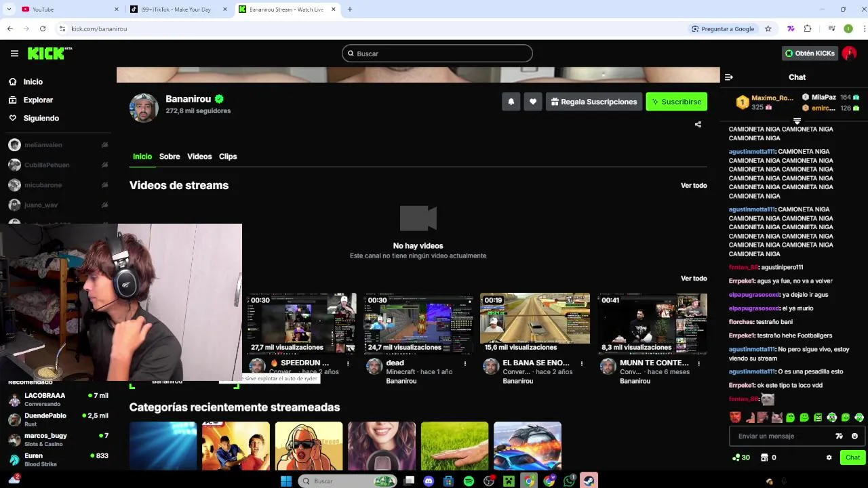Reload the page with refresh icon

(x=43, y=28)
